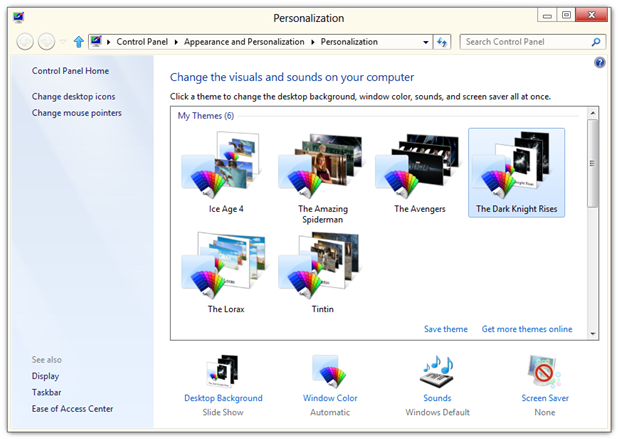Choose The Dark Knight Rises theme
This screenshot has height=439, width=618.
516,173
